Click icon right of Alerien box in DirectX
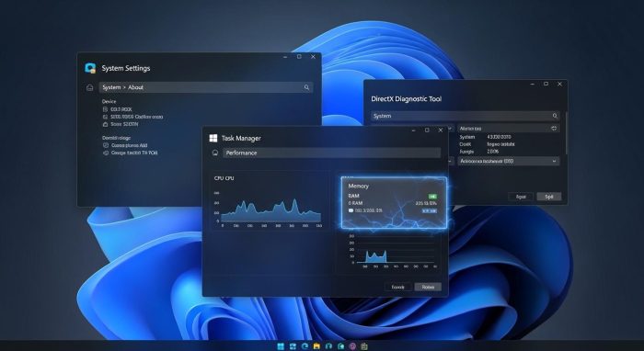644x351 pixels. click(554, 129)
